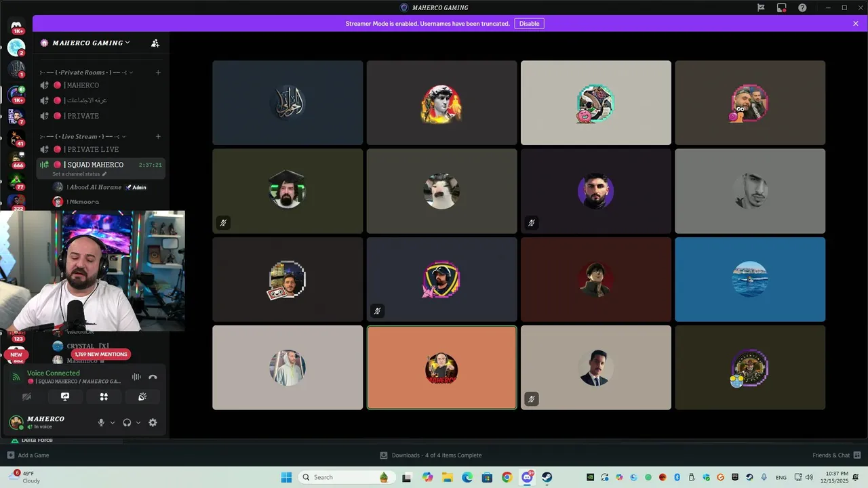Disable Streamer Mode
Screen dimensions: 868x488
529,24
